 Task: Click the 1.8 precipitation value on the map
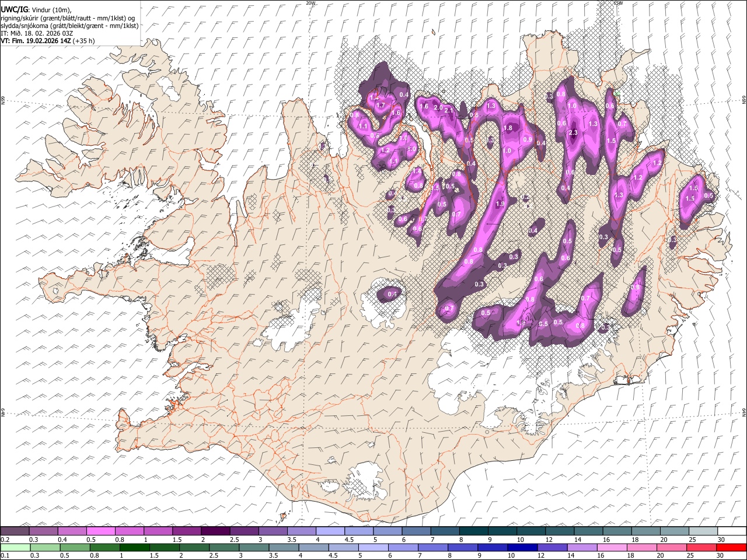(x=508, y=128)
